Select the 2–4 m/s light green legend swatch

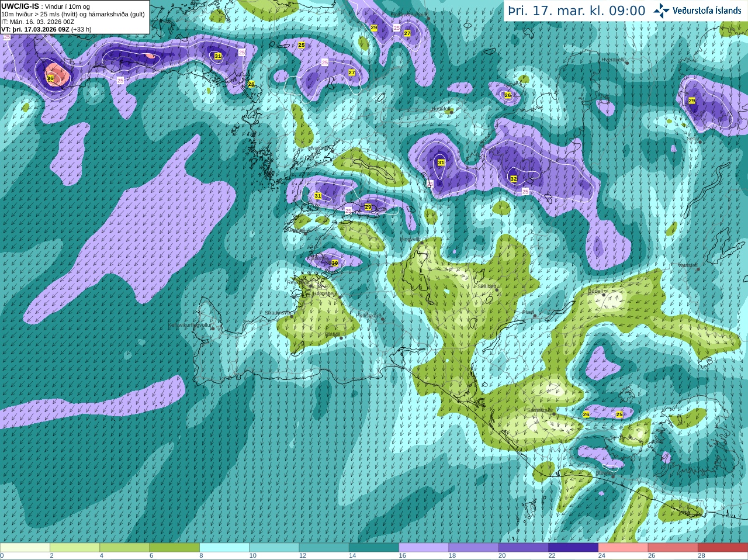pos(75,548)
